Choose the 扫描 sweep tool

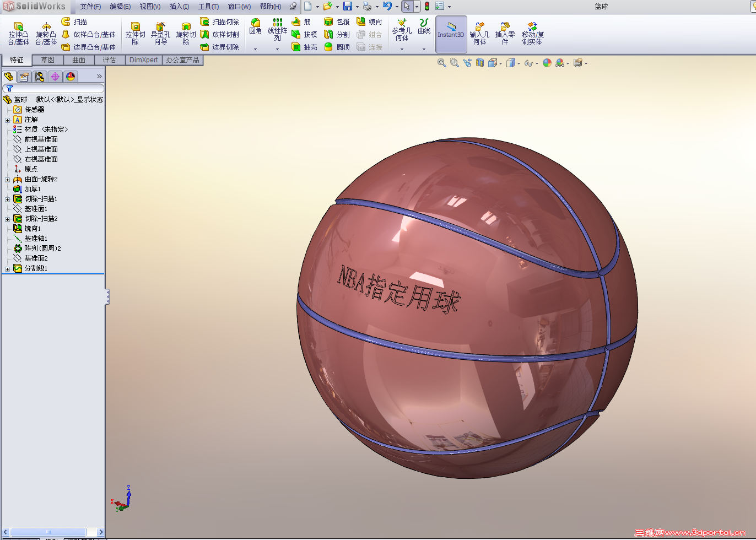pos(74,21)
